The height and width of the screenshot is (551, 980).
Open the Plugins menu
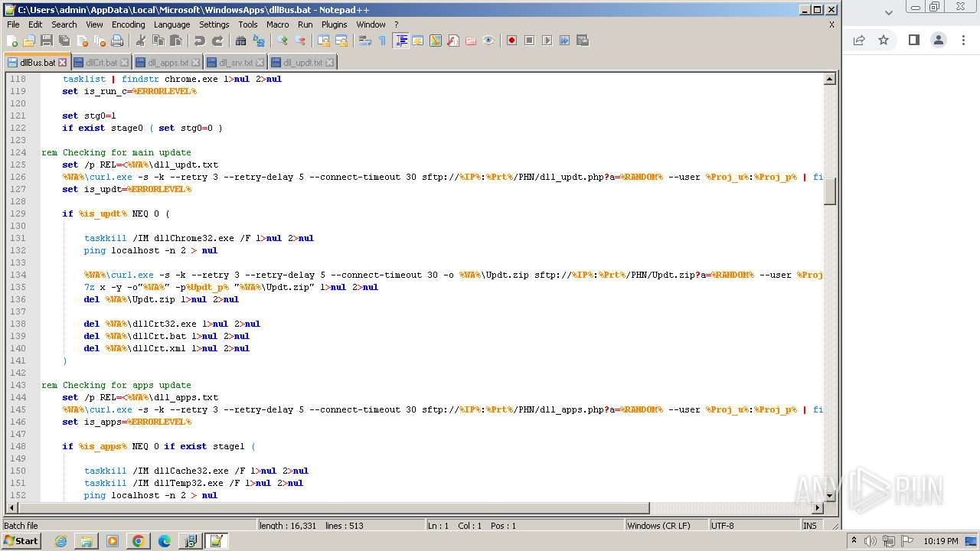point(334,24)
